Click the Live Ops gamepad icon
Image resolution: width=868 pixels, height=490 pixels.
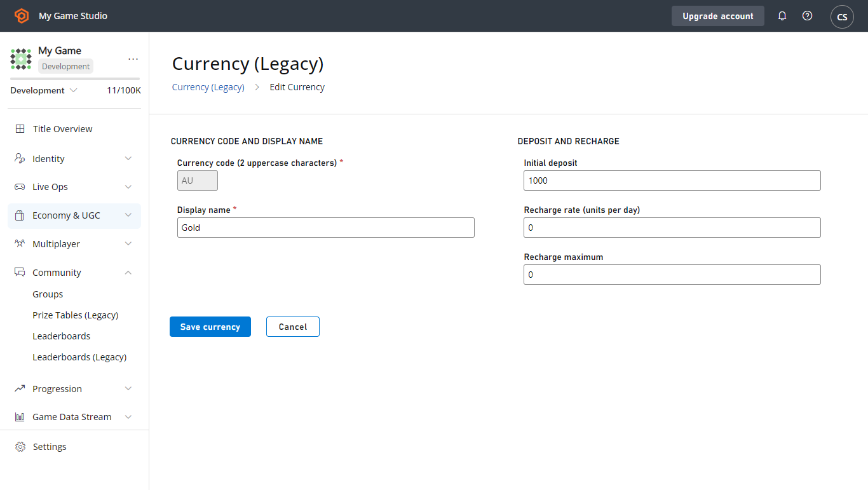pos(20,187)
